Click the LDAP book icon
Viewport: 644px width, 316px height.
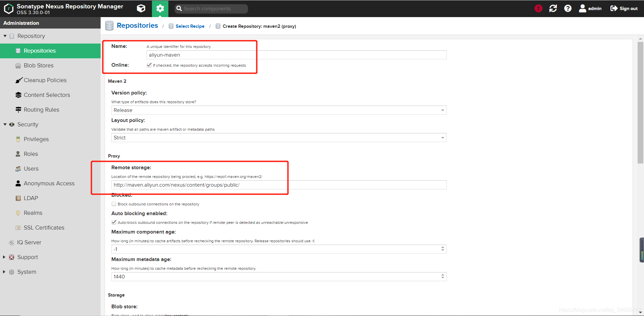click(18, 198)
